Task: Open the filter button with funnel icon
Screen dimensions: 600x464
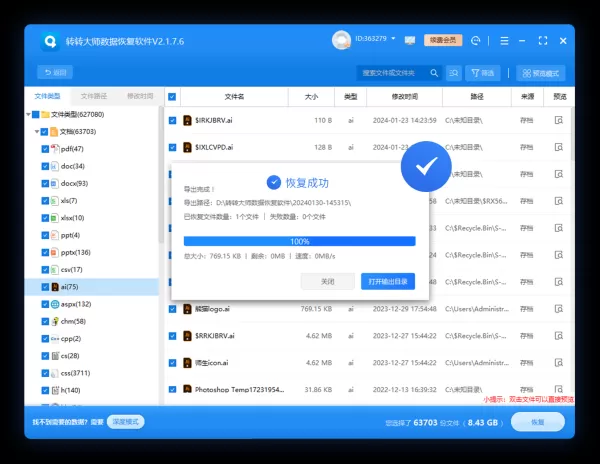Action: coord(483,73)
